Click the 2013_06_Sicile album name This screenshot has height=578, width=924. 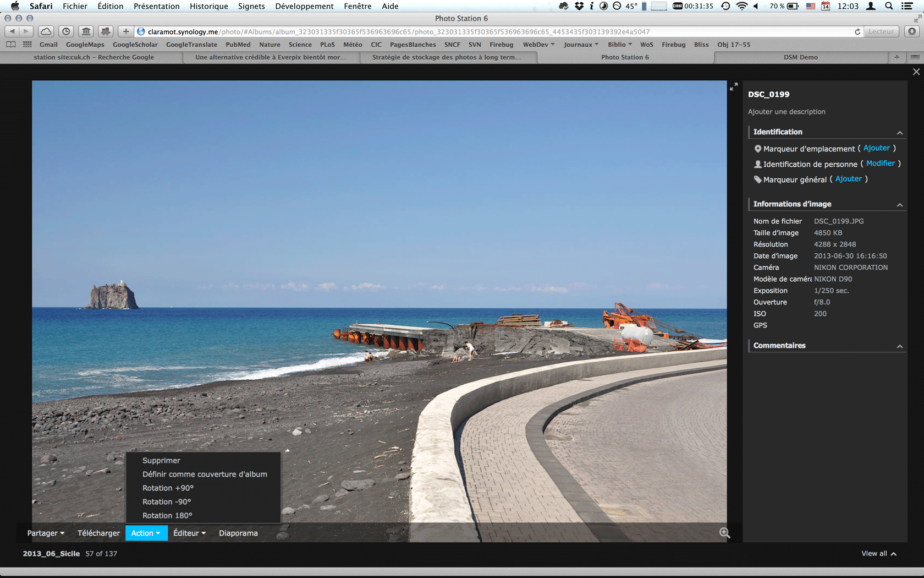(x=51, y=553)
